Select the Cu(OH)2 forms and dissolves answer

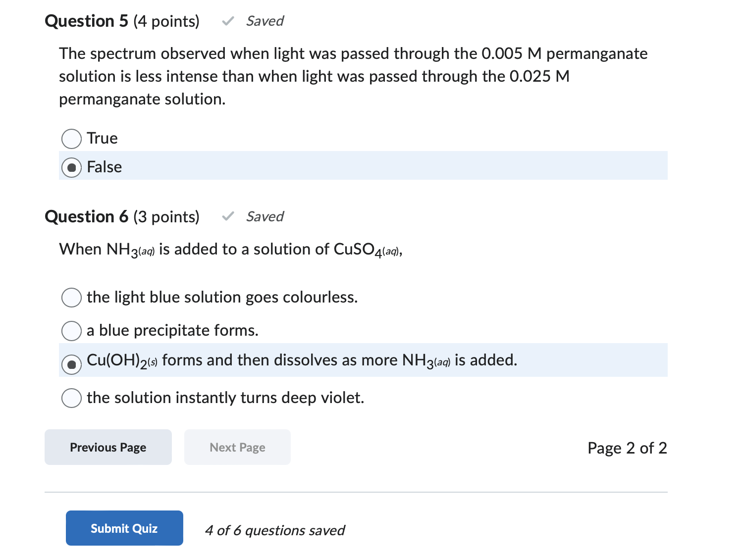(x=72, y=364)
